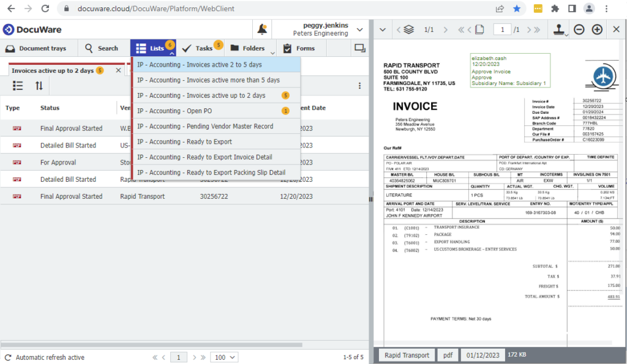Screen dimensions: 627x364
Task: Zoom in on the document viewer
Action: (x=597, y=29)
